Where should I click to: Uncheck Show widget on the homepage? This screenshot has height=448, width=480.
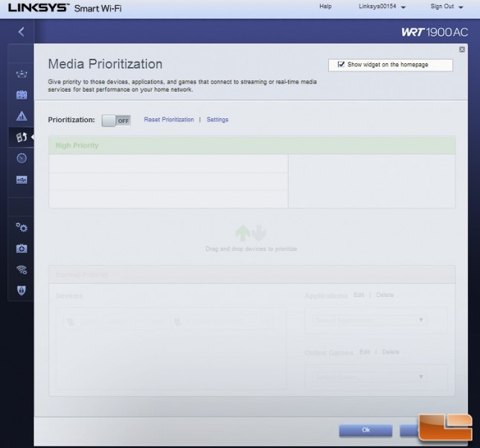pyautogui.click(x=341, y=65)
